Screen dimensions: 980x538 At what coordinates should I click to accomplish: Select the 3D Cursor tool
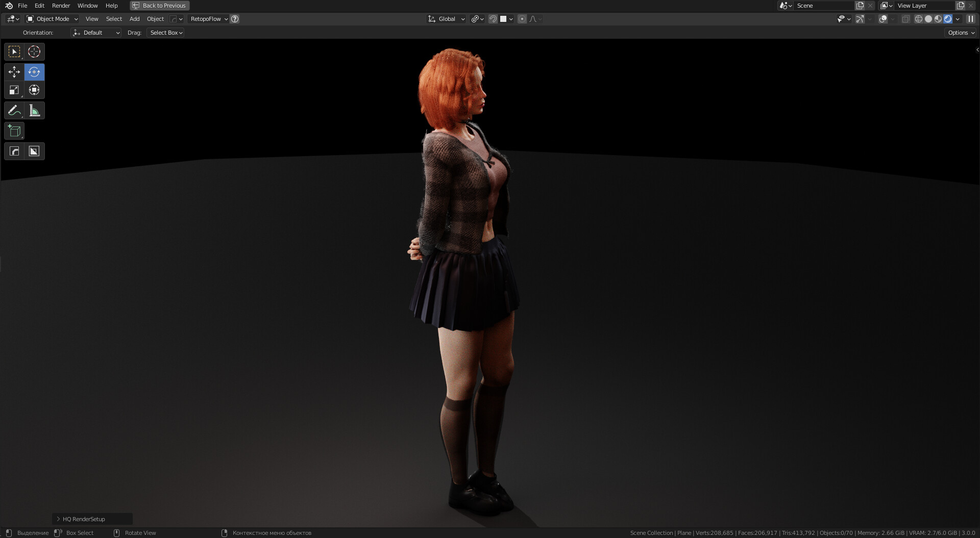(x=34, y=51)
